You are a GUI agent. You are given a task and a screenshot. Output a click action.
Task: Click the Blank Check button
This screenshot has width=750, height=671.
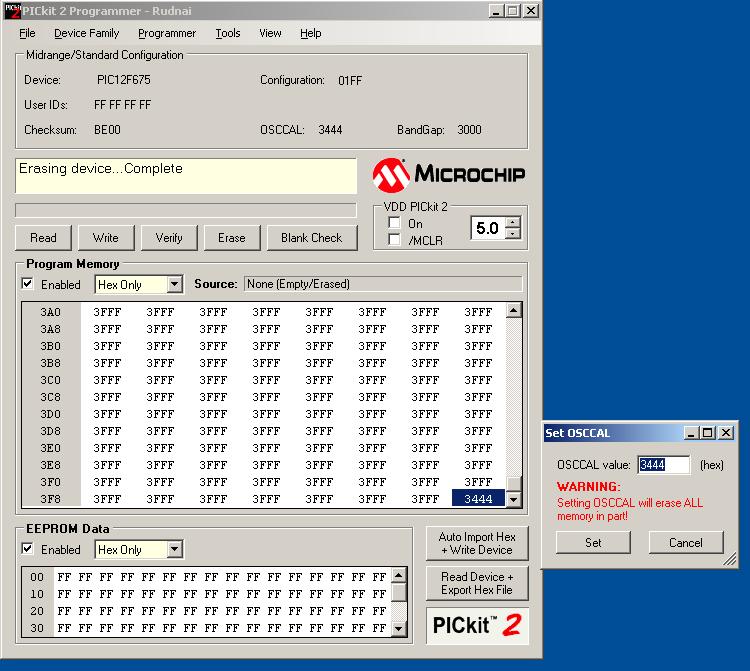pos(312,238)
